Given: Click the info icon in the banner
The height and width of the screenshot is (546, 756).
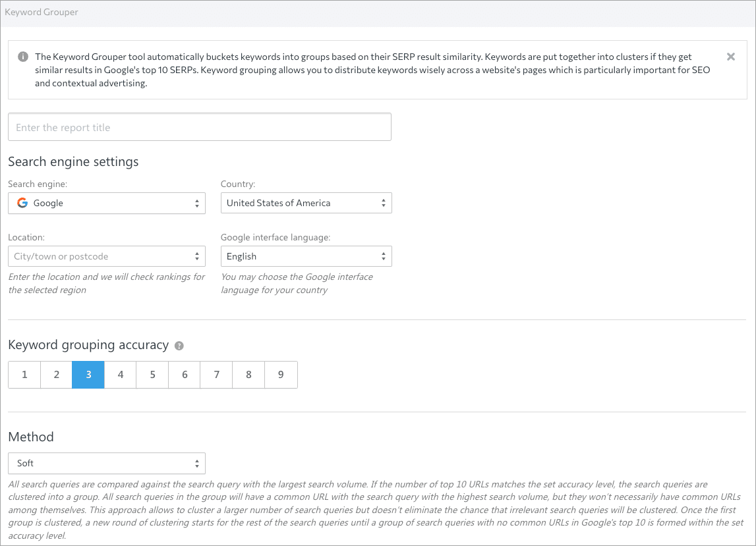Looking at the screenshot, I should [23, 57].
